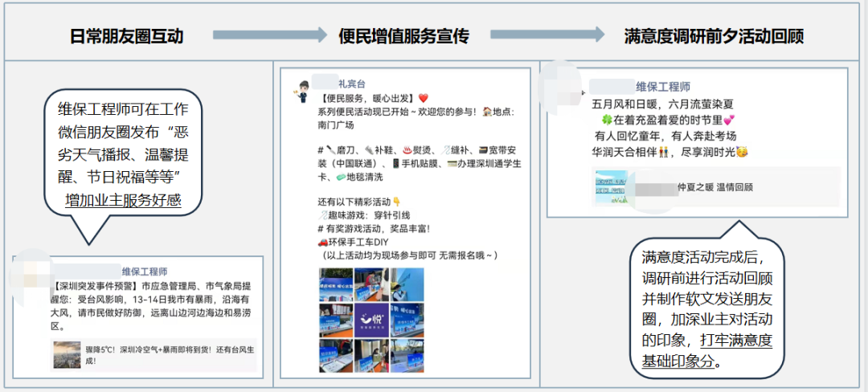Viewport: 868px width, 392px height.
Task: Click the callout text 满意度活动完成后
Action: tap(702, 258)
